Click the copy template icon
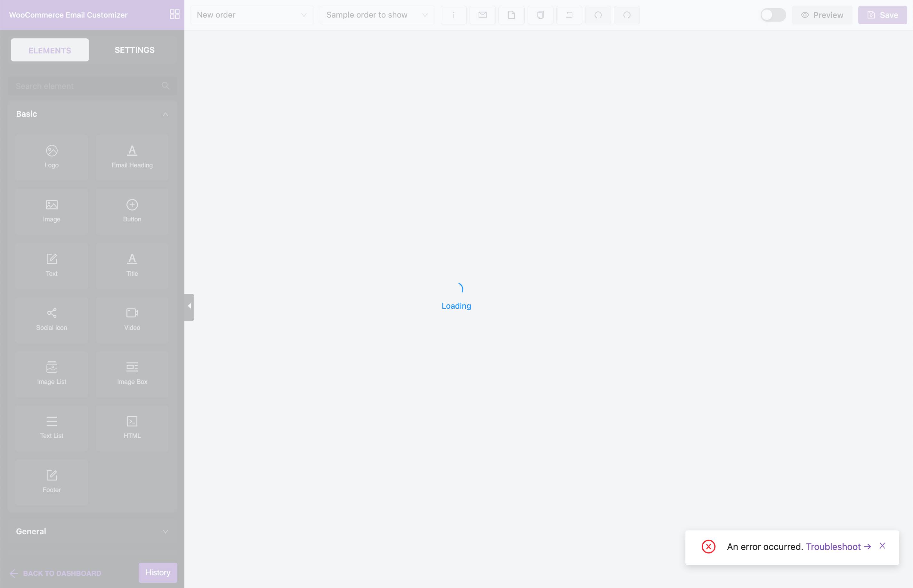 pyautogui.click(x=540, y=15)
